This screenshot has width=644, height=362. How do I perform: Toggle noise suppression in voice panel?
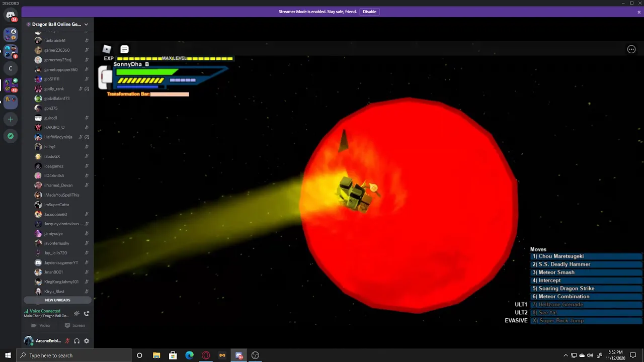[76, 313]
